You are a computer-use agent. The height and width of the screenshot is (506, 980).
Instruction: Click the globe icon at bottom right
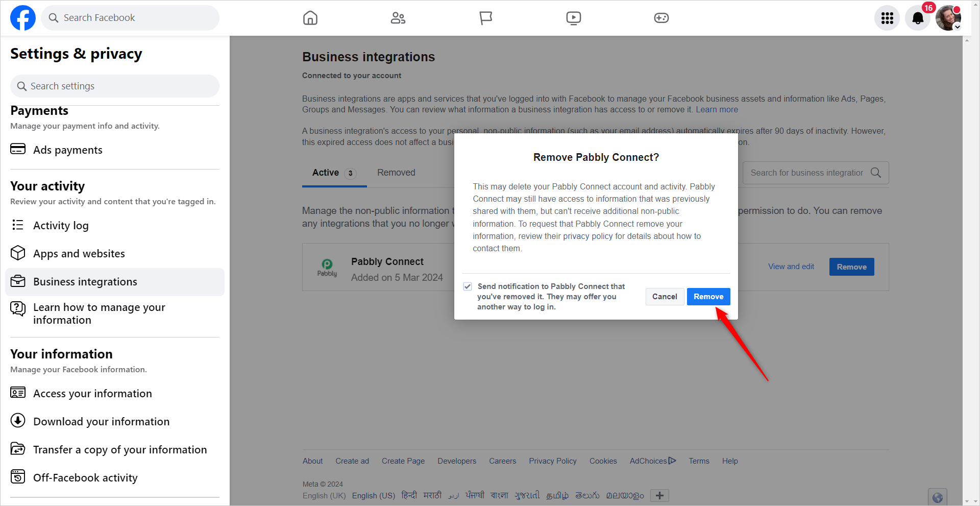938,497
